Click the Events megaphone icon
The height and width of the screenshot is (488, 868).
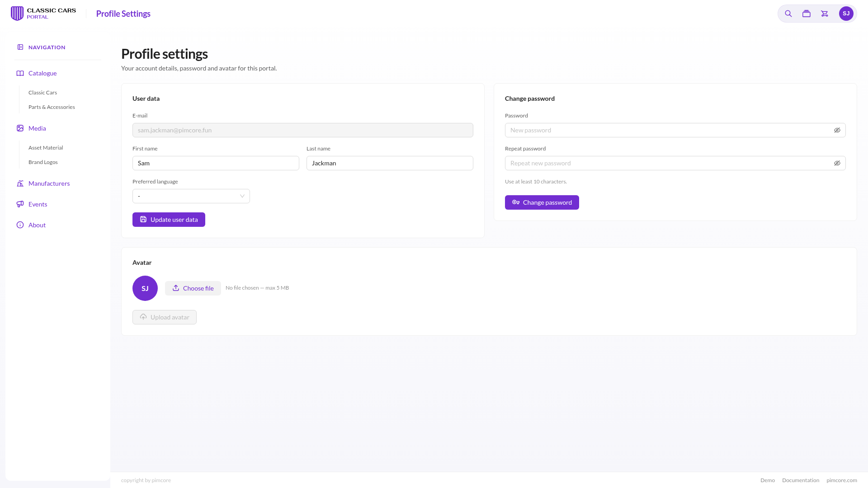(x=20, y=204)
